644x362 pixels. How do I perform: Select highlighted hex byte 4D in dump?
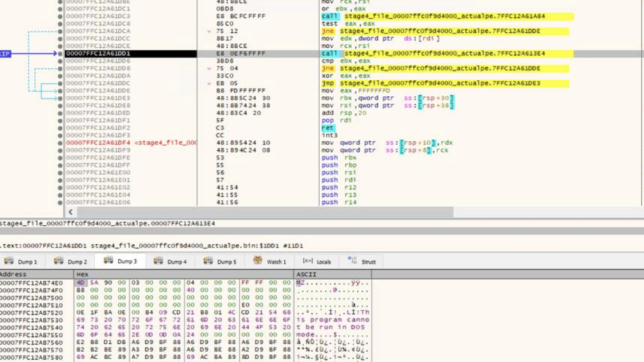80,283
